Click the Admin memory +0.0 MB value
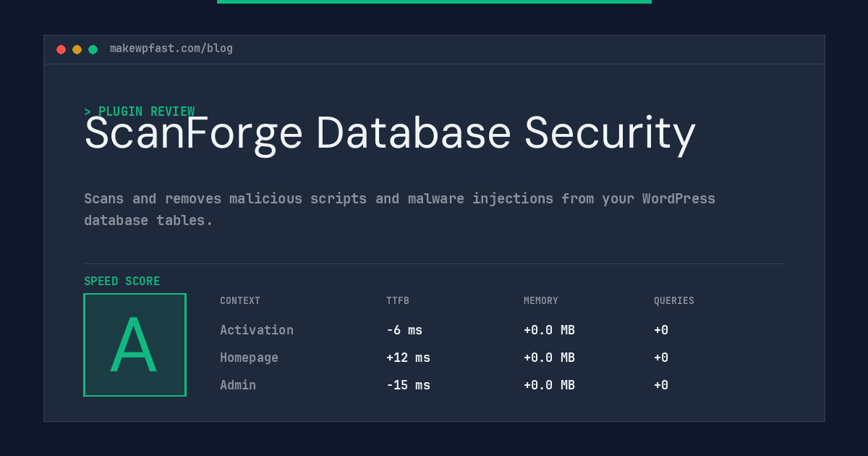The image size is (868, 456). (549, 385)
